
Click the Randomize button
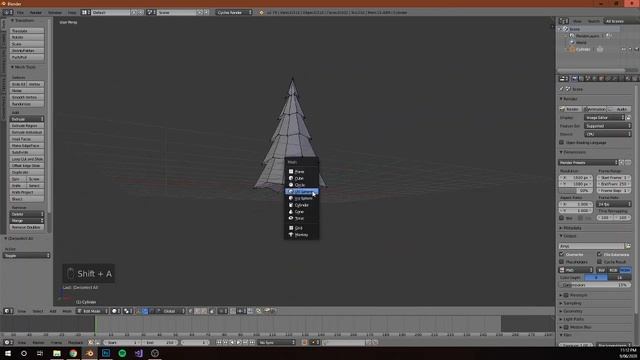(x=27, y=104)
